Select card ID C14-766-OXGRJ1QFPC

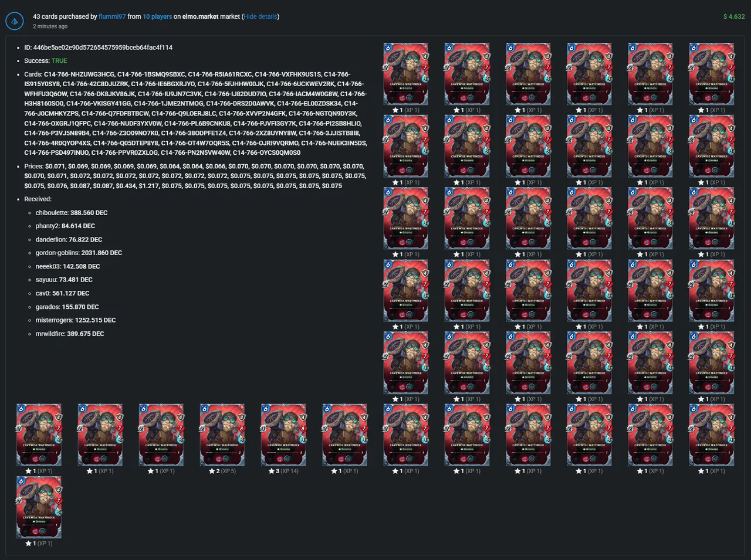tap(57, 124)
